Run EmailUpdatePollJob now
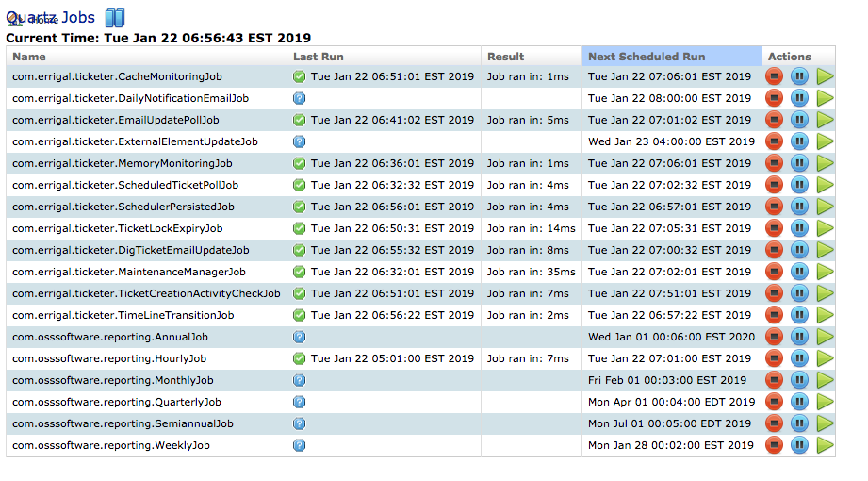 [x=825, y=120]
